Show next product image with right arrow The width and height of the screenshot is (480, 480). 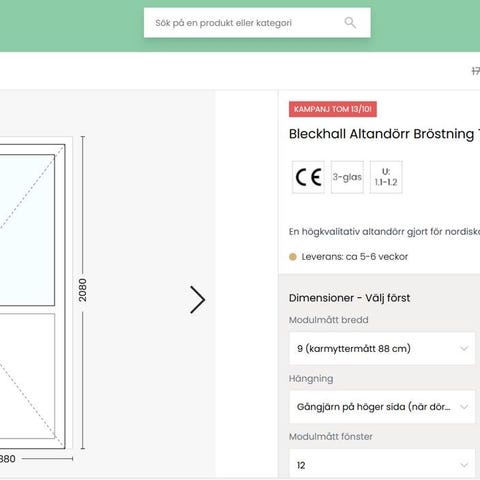[197, 299]
